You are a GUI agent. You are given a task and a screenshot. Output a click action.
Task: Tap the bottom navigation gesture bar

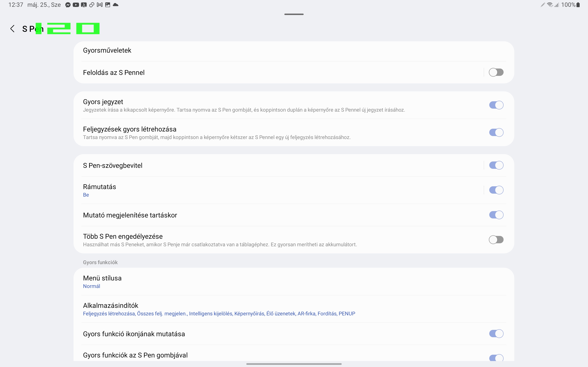pyautogui.click(x=294, y=364)
